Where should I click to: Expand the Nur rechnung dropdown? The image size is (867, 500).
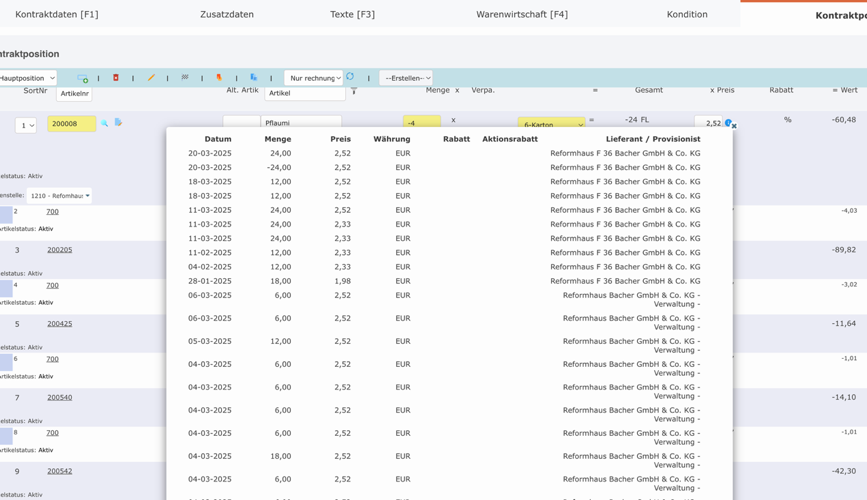click(x=314, y=78)
